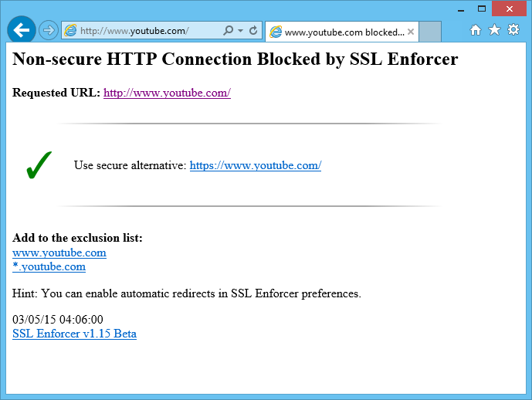Click the green checkmark image
532x400 pixels.
click(39, 165)
